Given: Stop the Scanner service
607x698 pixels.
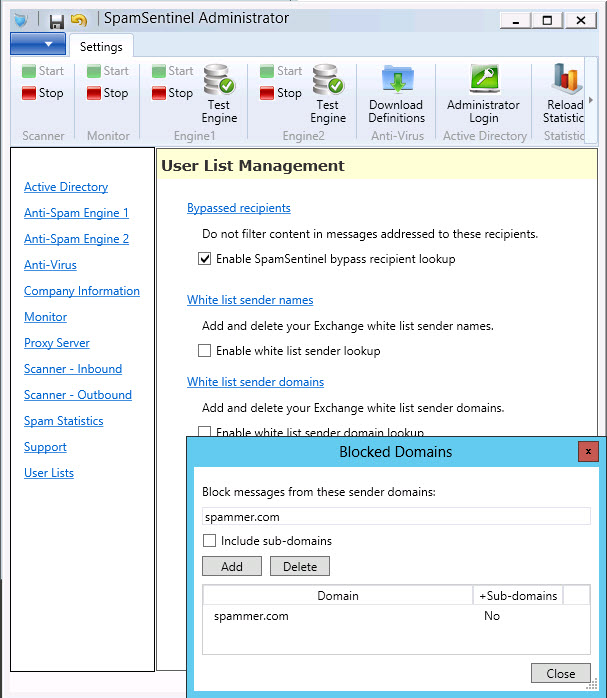Looking at the screenshot, I should click(x=43, y=93).
